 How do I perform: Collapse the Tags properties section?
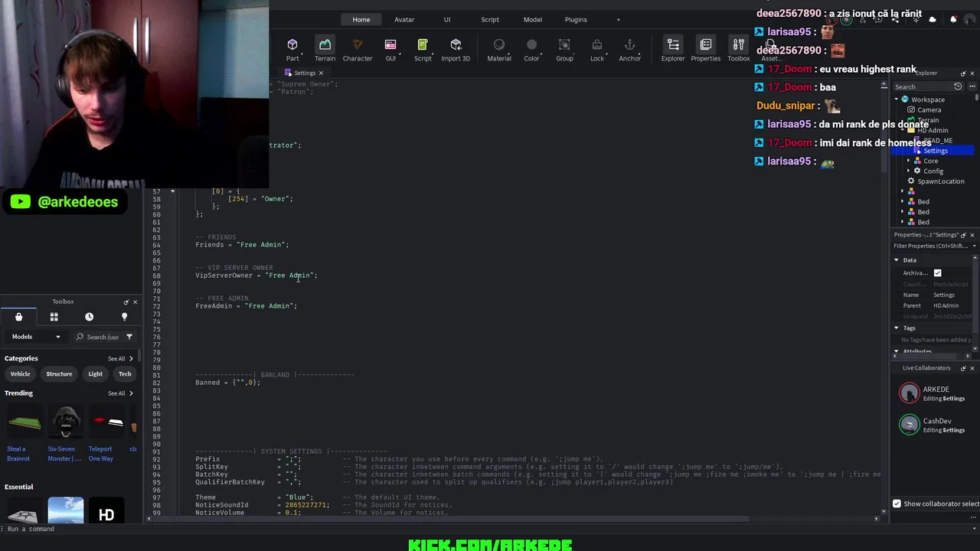click(x=897, y=328)
